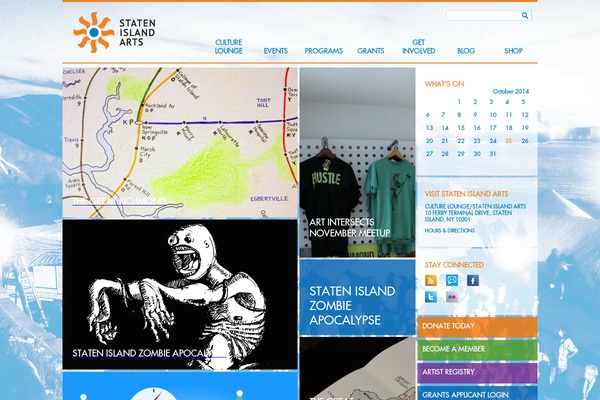Select October 15 on the calendar
The image size is (600, 400).
[461, 128]
